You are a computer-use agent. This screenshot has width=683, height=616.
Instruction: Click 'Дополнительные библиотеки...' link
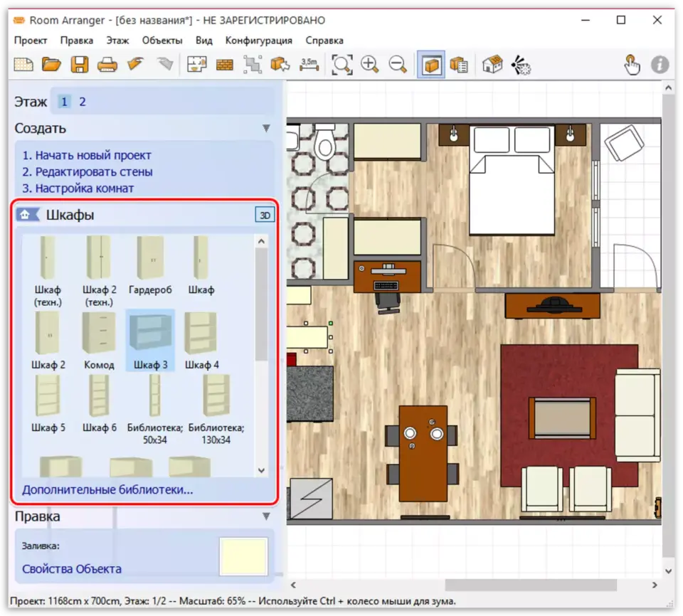(x=107, y=489)
